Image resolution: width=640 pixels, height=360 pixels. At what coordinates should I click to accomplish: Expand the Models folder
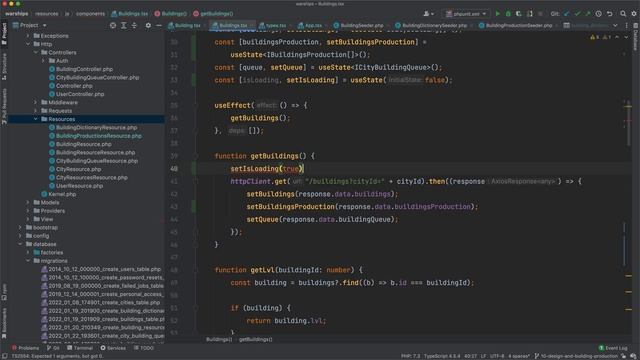pyautogui.click(x=28, y=202)
